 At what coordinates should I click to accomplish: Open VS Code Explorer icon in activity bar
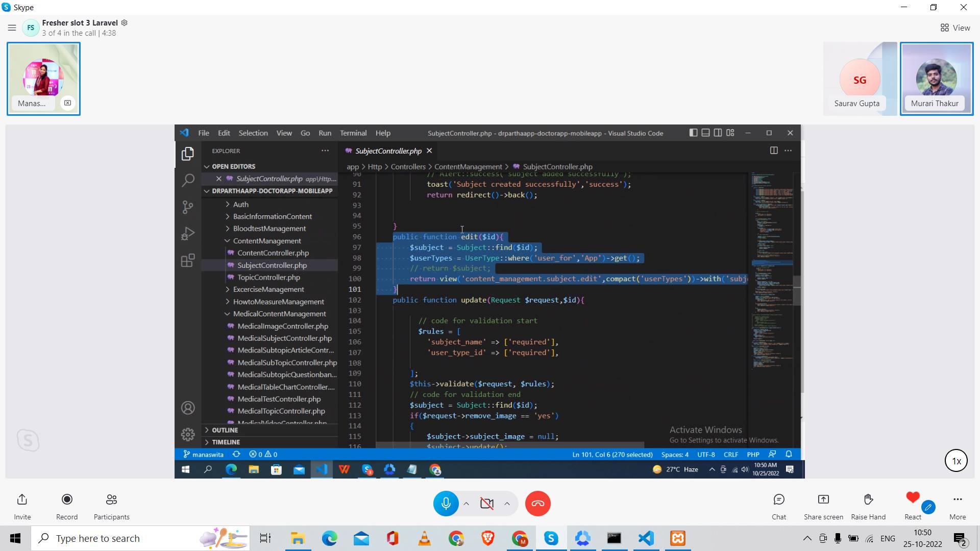point(188,154)
